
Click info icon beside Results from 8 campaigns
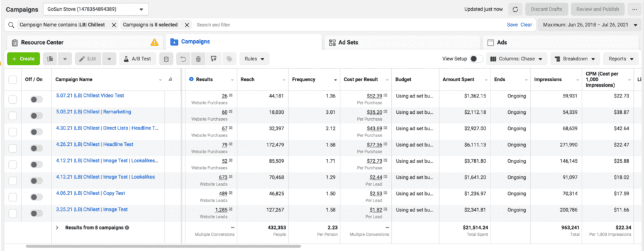point(127,227)
